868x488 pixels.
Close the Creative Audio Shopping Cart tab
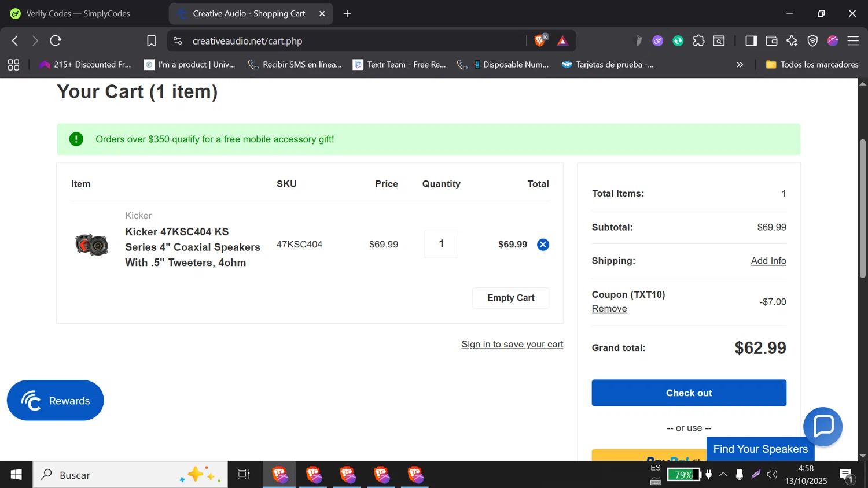point(322,13)
